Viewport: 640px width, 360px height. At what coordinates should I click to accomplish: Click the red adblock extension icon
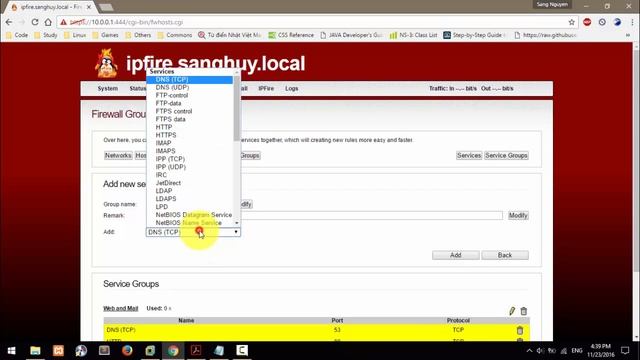(587, 22)
